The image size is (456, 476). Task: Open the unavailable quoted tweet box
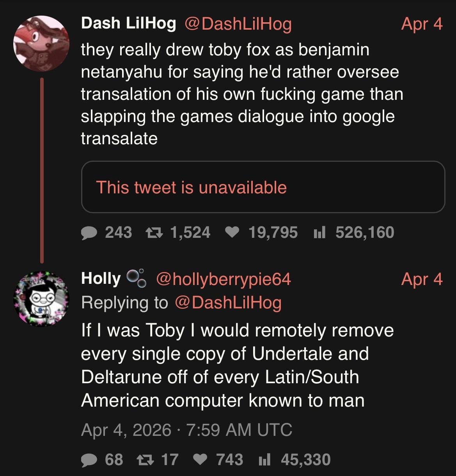(263, 187)
